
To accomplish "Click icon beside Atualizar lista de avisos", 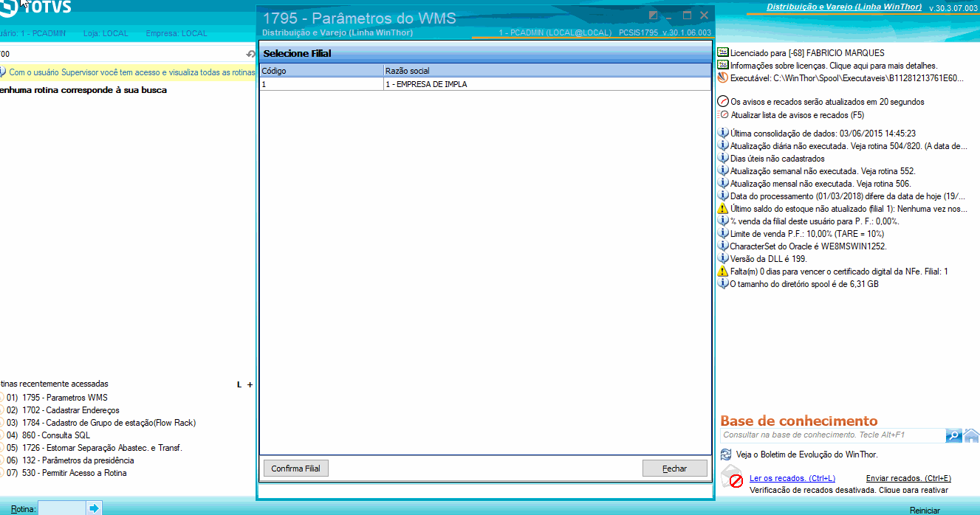I will click(x=723, y=114).
